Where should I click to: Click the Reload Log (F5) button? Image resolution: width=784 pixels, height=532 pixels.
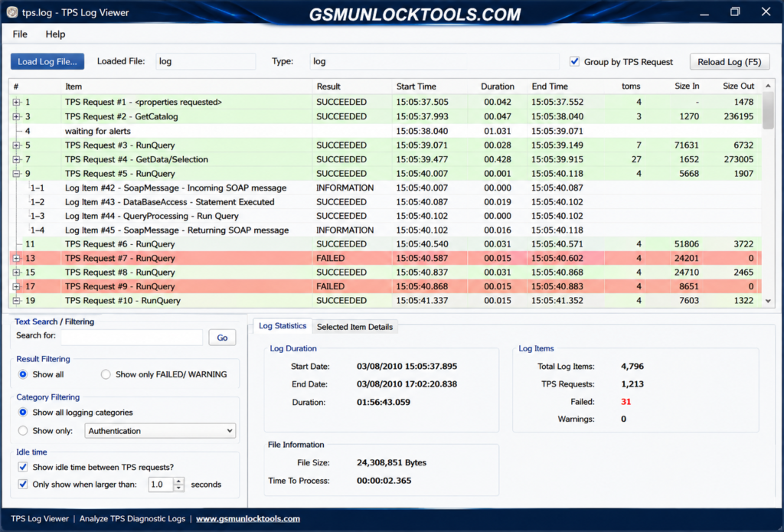(730, 61)
